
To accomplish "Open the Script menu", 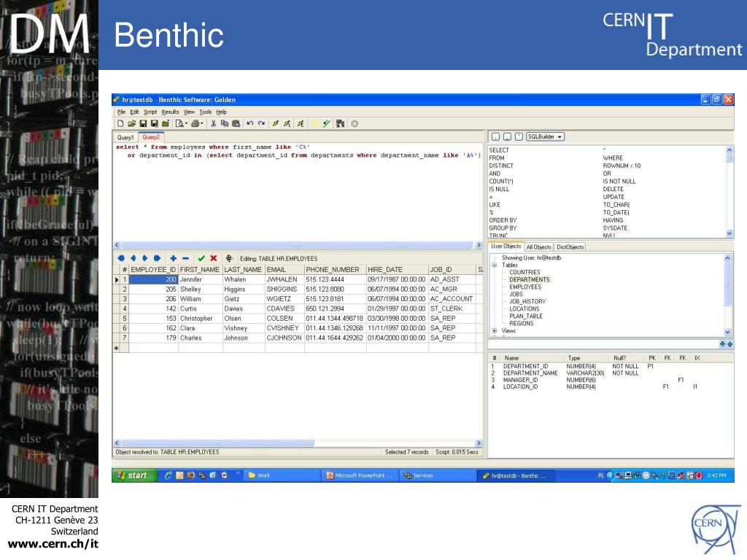I will (x=150, y=112).
